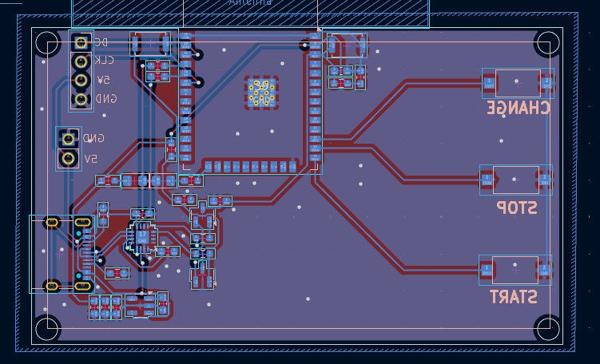Click the GND pad of two-pin header
This screenshot has width=600, height=364.
pyautogui.click(x=69, y=139)
